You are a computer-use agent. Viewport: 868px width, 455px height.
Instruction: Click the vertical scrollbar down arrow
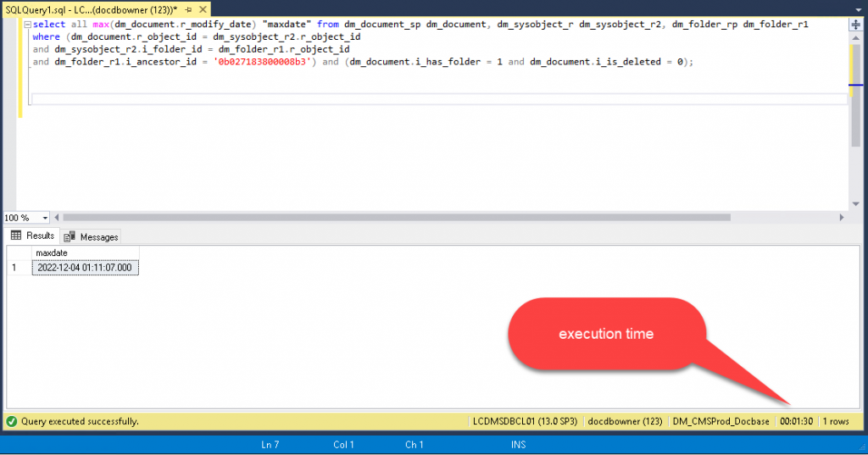[856, 203]
